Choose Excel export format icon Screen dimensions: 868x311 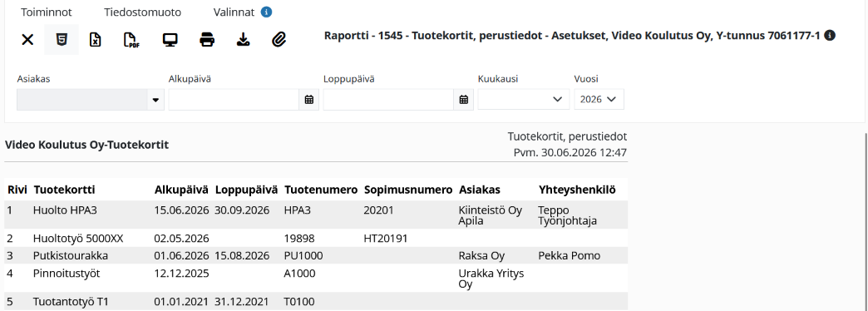pyautogui.click(x=96, y=40)
